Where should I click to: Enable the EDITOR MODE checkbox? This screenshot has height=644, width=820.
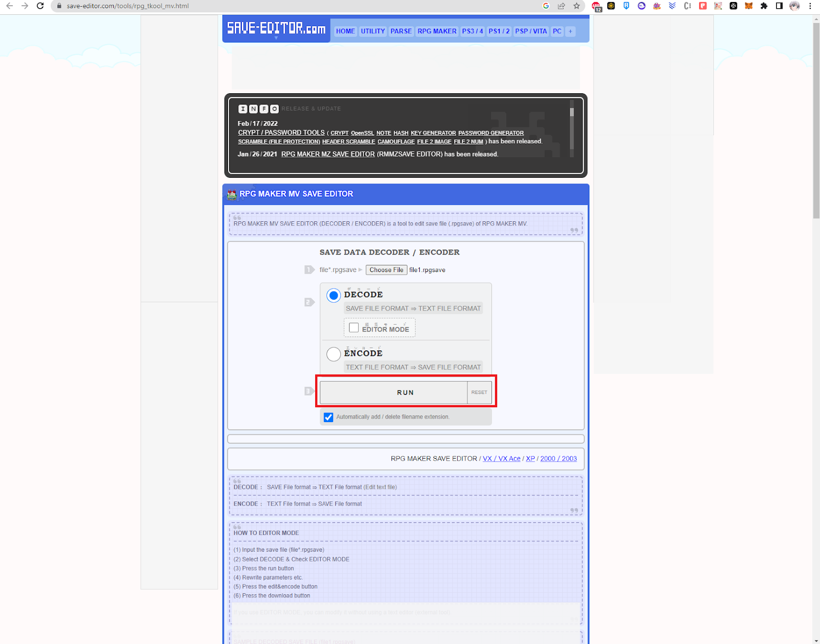[x=354, y=327]
